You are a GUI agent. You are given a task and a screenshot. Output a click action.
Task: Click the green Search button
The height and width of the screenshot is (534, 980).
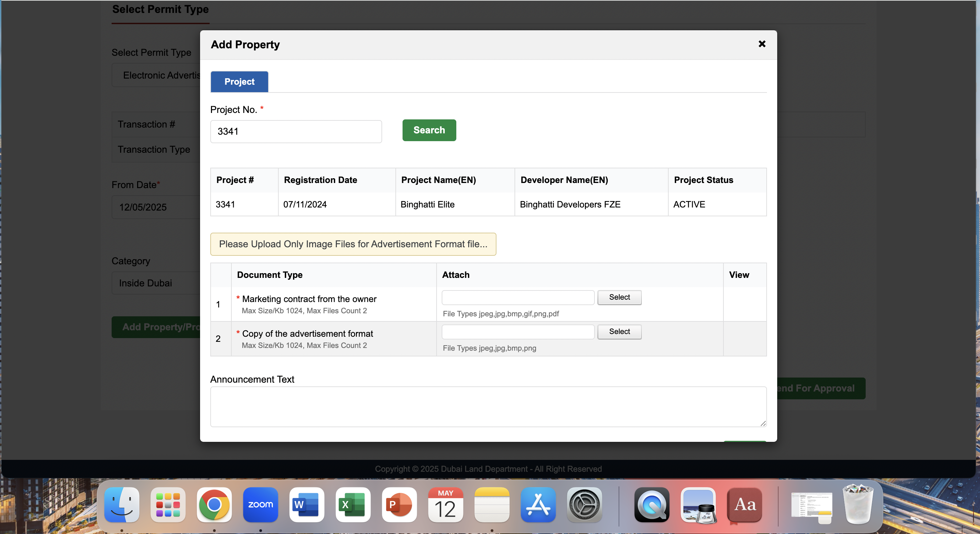429,130
